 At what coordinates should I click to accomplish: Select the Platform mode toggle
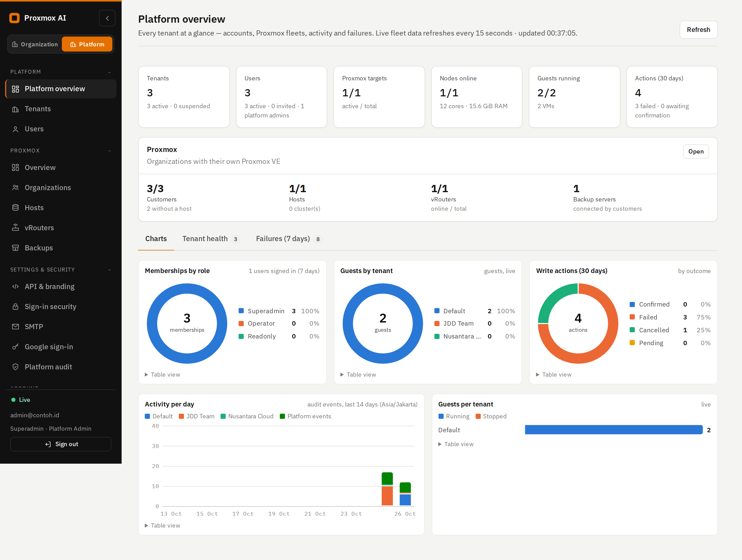click(87, 44)
